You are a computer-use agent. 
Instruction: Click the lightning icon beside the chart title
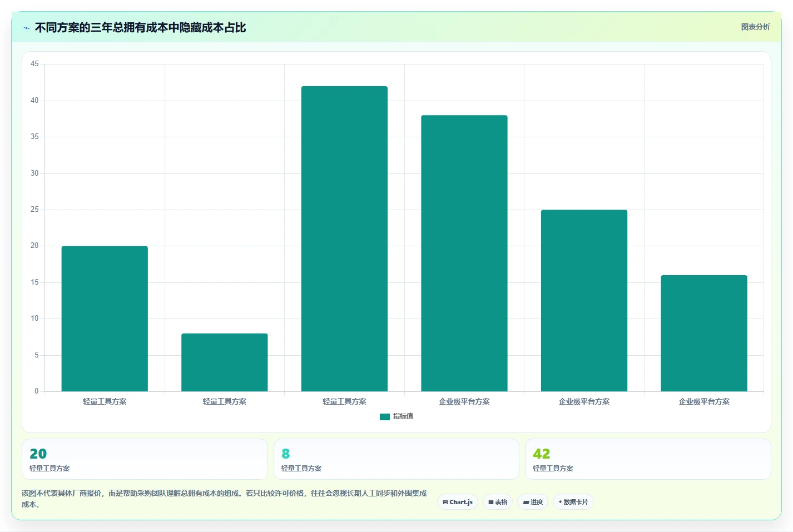[26, 28]
